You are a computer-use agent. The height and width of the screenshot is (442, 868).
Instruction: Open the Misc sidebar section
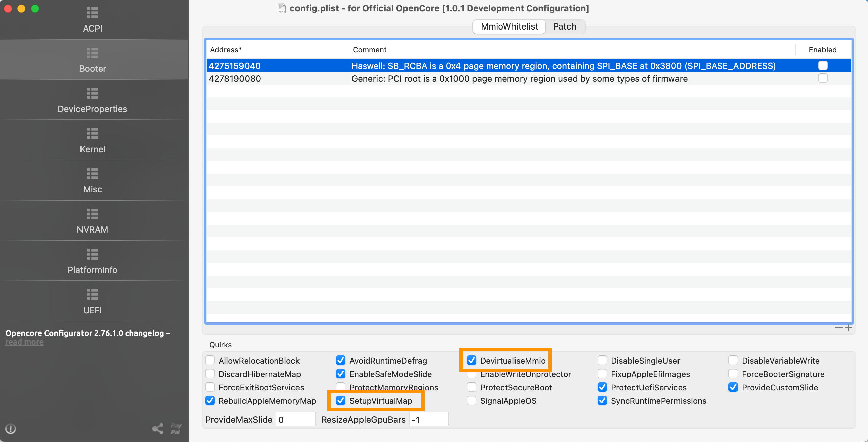(x=92, y=181)
